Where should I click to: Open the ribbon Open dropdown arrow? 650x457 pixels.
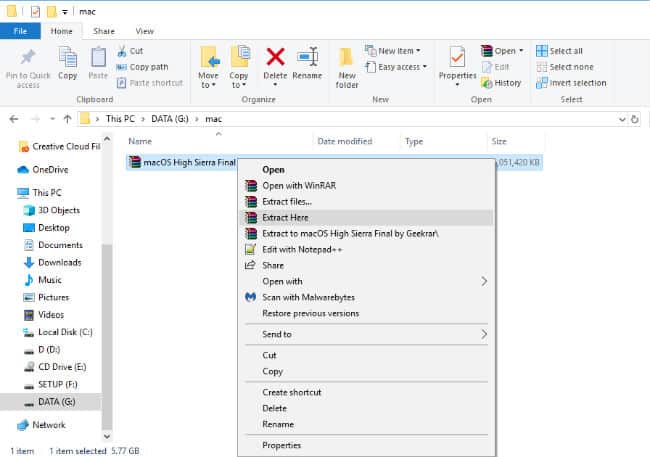point(521,51)
